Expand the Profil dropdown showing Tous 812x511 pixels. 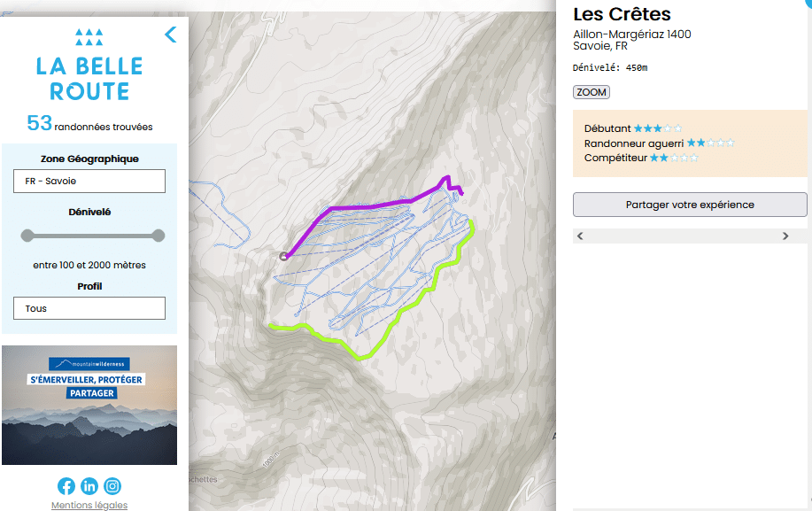point(89,308)
